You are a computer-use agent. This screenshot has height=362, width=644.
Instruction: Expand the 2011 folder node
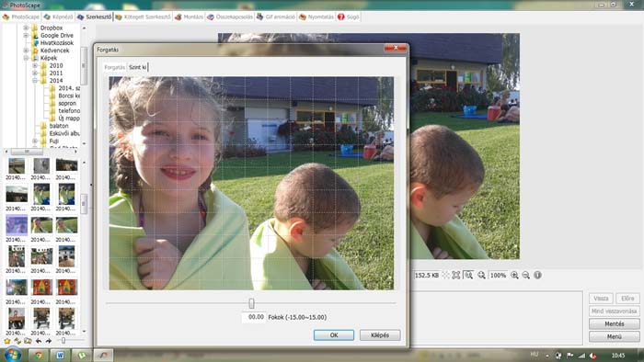pos(35,73)
